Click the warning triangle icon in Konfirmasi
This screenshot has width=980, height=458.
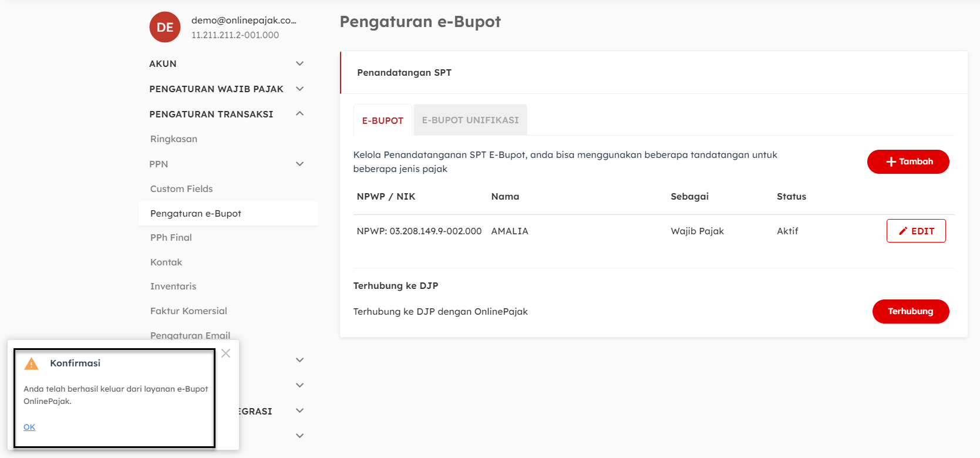[31, 364]
